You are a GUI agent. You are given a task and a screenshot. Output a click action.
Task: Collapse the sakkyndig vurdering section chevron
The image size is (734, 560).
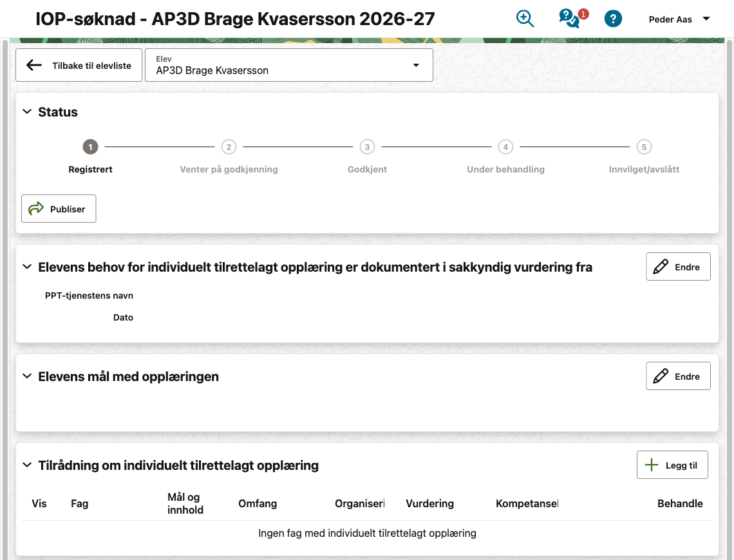[27, 266]
